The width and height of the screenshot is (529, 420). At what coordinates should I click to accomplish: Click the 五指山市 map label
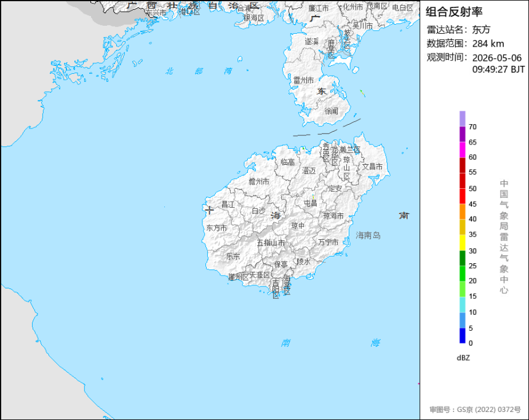coord(271,243)
